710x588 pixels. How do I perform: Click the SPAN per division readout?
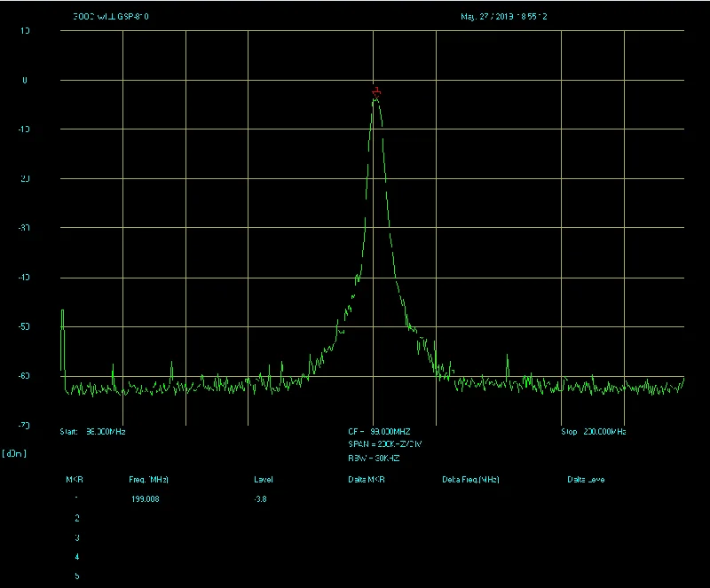coord(384,444)
